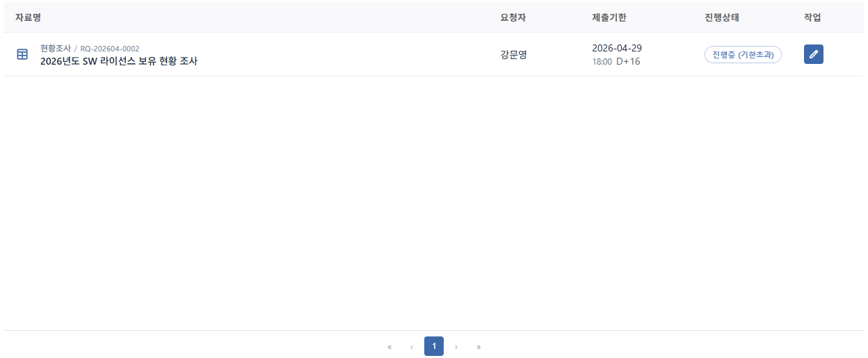Click request number RQ-202604-0002
The image size is (868, 358).
point(110,49)
